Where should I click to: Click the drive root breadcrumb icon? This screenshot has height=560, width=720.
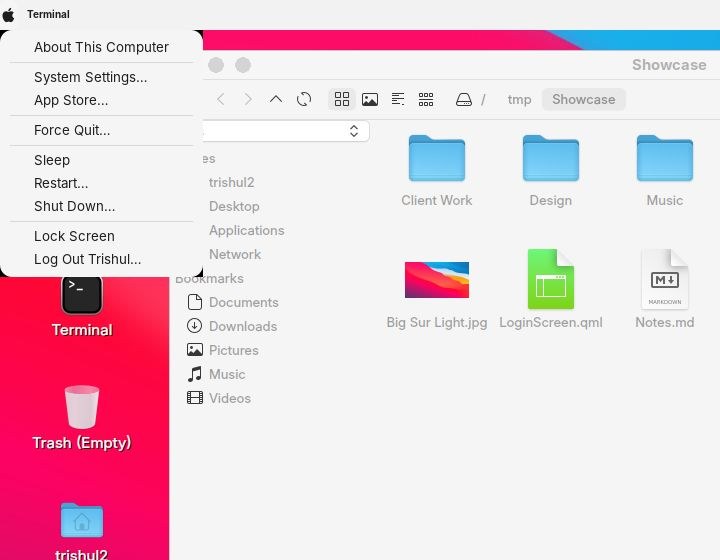pyautogui.click(x=463, y=99)
